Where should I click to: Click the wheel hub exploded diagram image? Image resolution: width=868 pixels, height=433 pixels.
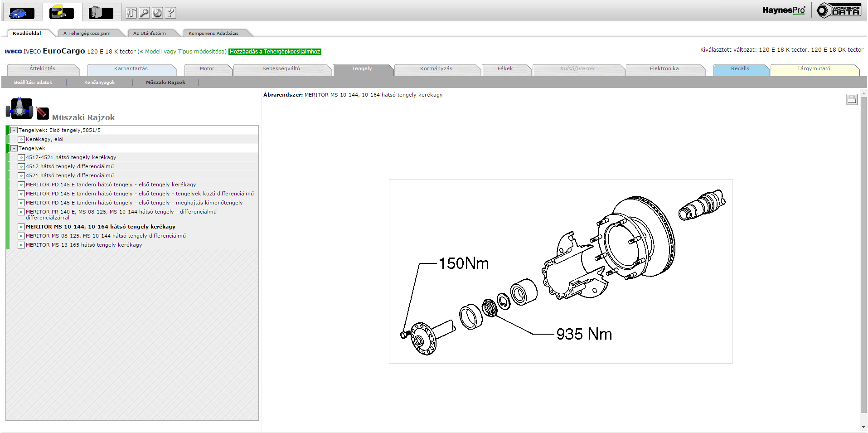click(560, 271)
